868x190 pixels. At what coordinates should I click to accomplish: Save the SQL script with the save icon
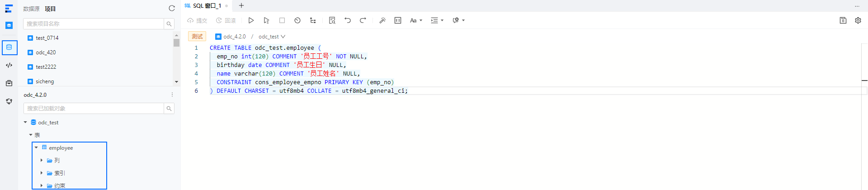(843, 20)
